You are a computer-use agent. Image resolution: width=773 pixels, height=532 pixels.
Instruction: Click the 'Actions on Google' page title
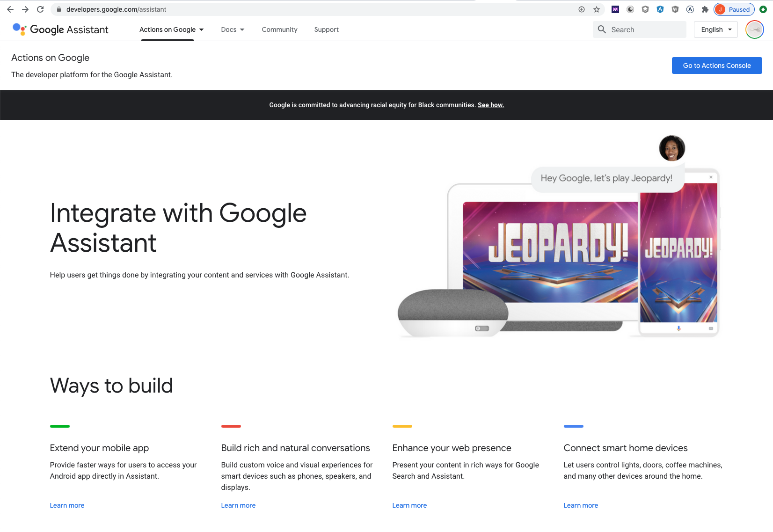(50, 58)
